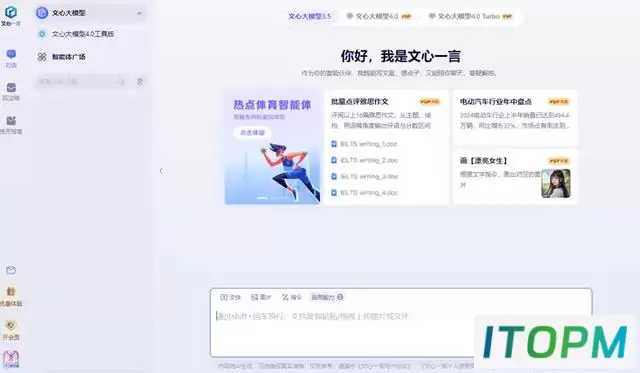Collapse the left sidebar with chevron arrow
Screen dimensions: 640x373
click(x=161, y=171)
